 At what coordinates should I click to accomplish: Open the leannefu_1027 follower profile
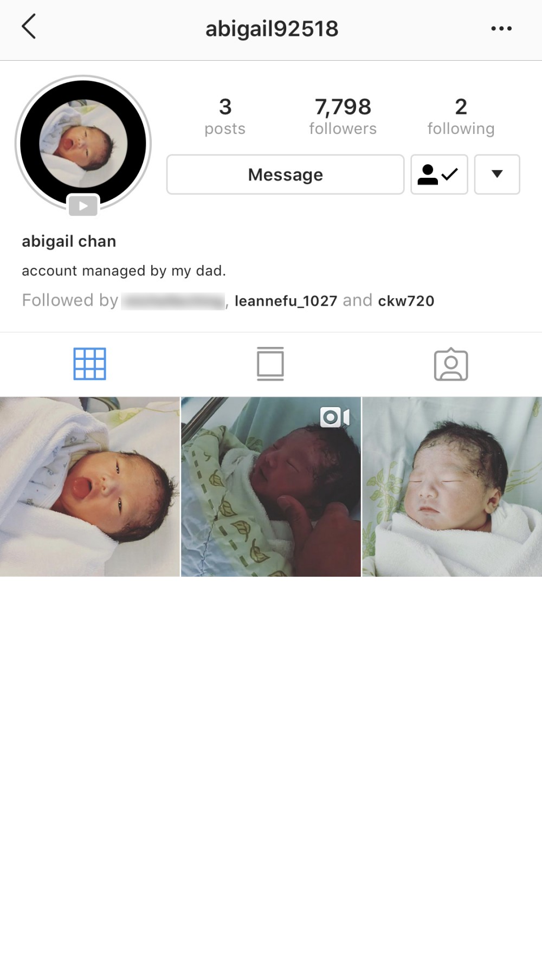[x=286, y=301]
